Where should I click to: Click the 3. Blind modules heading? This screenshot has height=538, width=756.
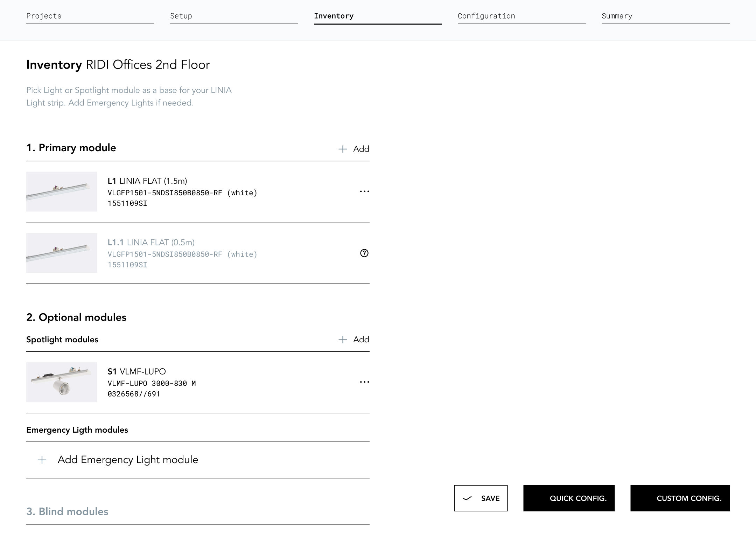[x=67, y=511]
